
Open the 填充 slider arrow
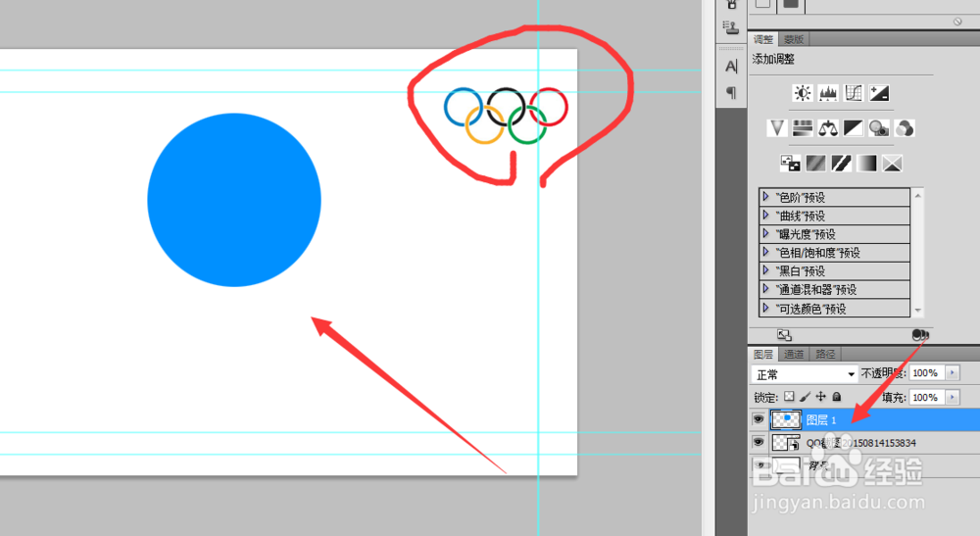tap(953, 397)
